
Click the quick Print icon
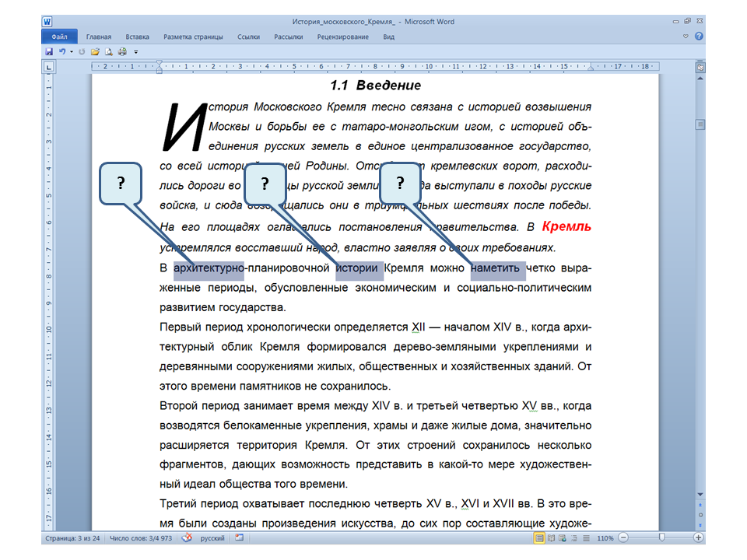click(122, 51)
